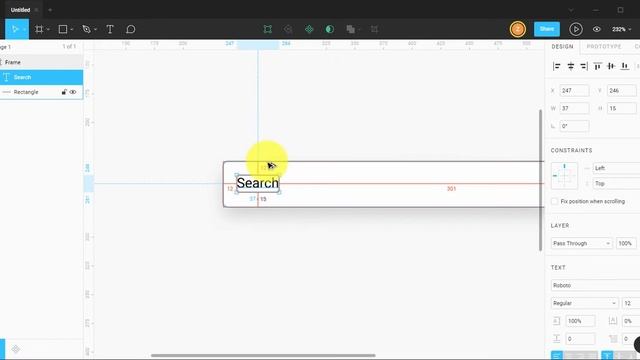The width and height of the screenshot is (640, 360).
Task: Select the Rectangle shape tool
Action: pyautogui.click(x=63, y=29)
